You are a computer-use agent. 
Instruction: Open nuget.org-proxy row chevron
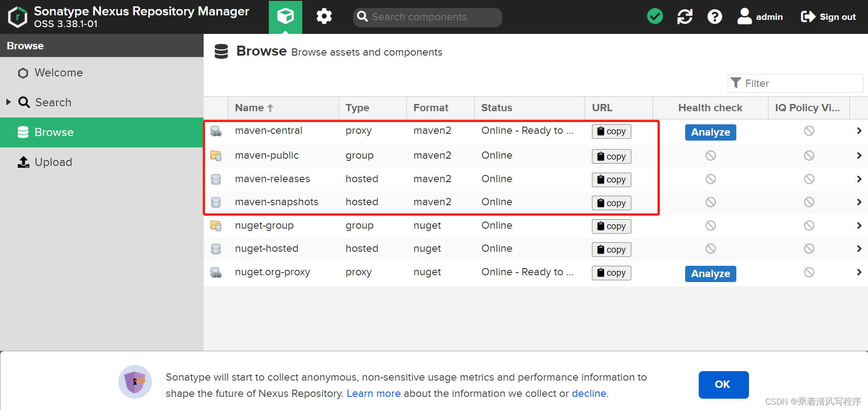pyautogui.click(x=859, y=272)
